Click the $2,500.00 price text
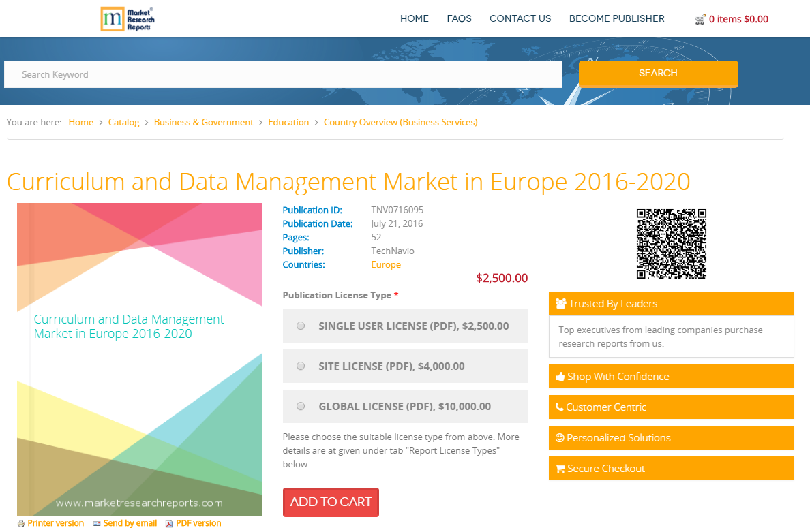Image resolution: width=810 pixels, height=532 pixels. [x=502, y=278]
